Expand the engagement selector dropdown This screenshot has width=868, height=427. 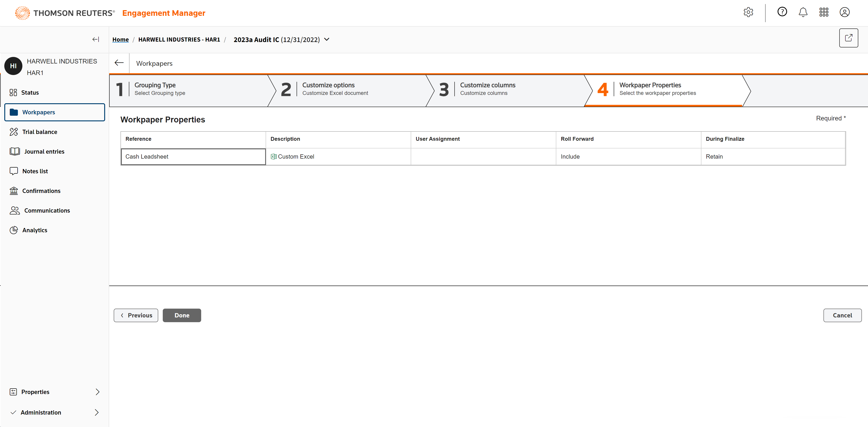point(327,39)
